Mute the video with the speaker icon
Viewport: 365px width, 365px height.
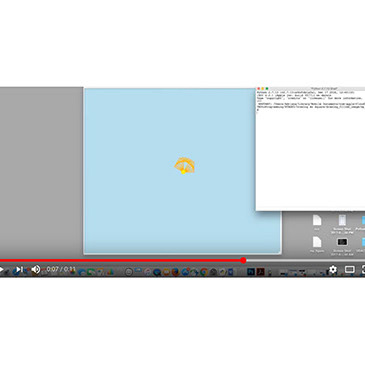(x=36, y=269)
